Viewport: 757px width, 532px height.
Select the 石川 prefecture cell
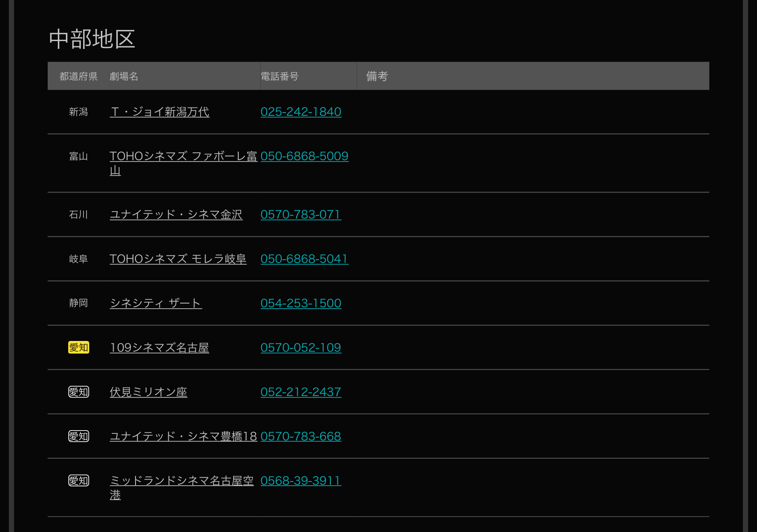(x=79, y=215)
